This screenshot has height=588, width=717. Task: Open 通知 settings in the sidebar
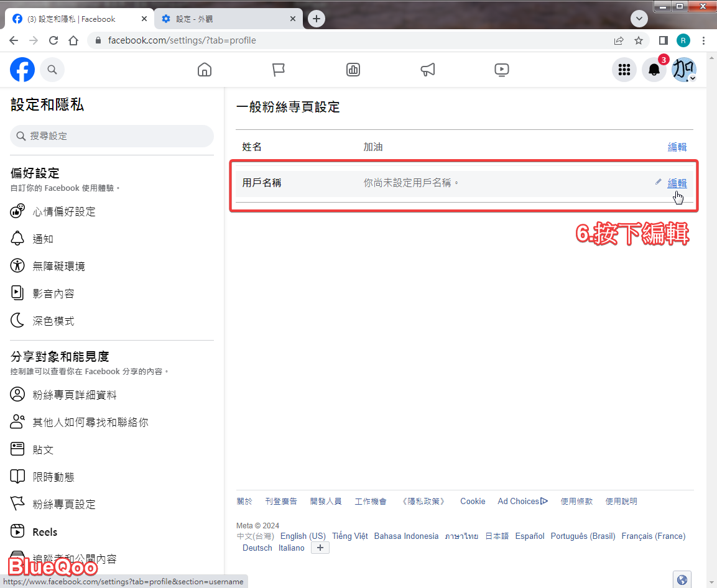tap(43, 239)
